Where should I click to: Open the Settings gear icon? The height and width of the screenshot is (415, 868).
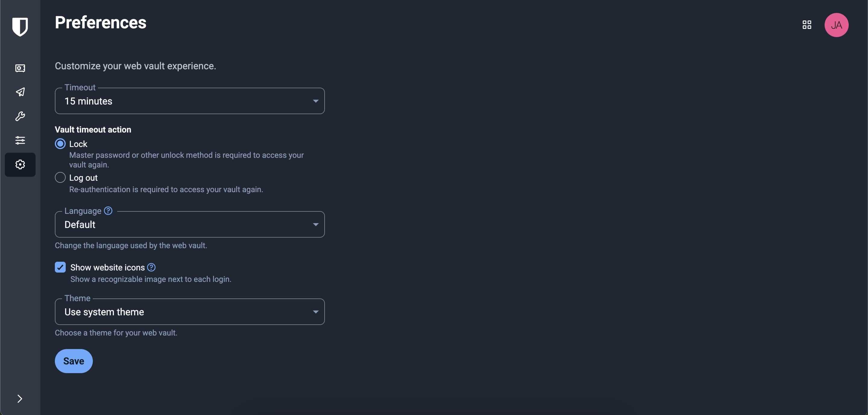tap(20, 164)
